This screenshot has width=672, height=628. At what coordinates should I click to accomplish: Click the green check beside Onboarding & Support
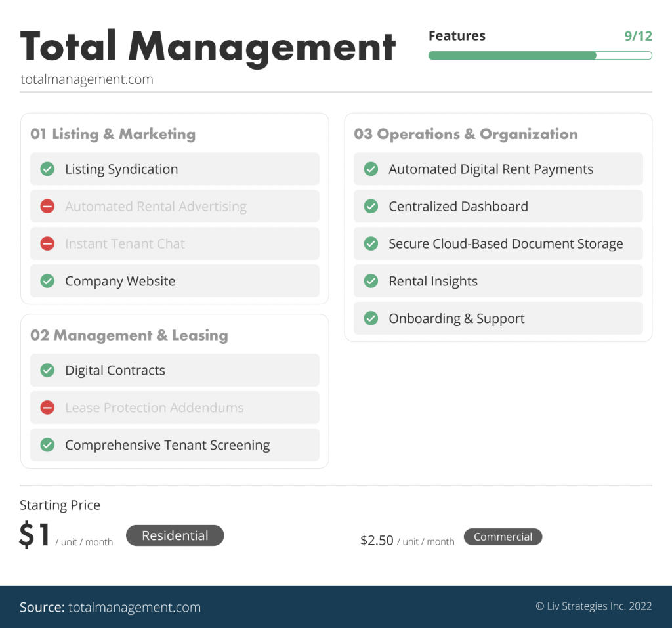(371, 318)
